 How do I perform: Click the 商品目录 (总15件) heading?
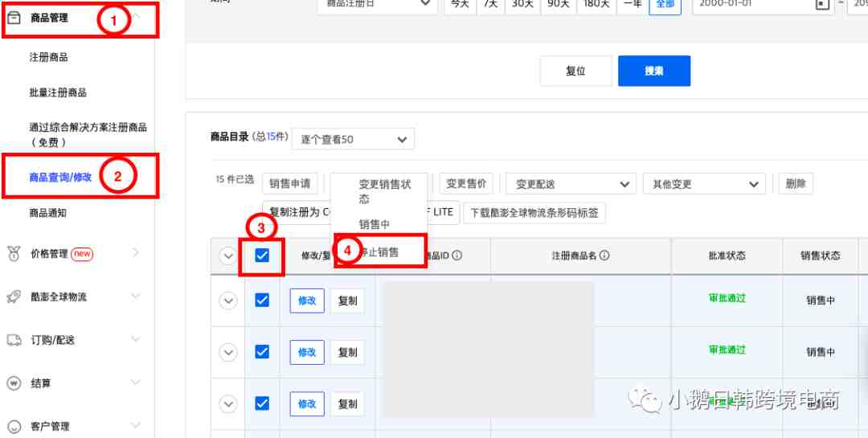[x=249, y=136]
